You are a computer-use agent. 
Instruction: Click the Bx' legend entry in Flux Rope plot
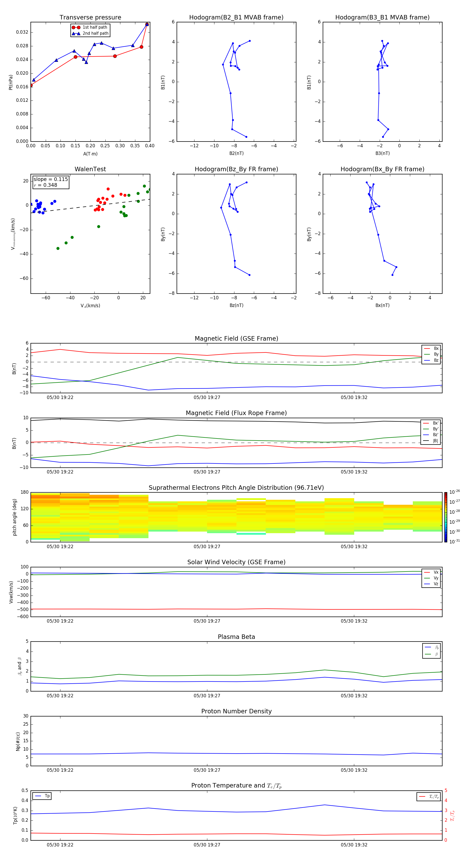(431, 423)
